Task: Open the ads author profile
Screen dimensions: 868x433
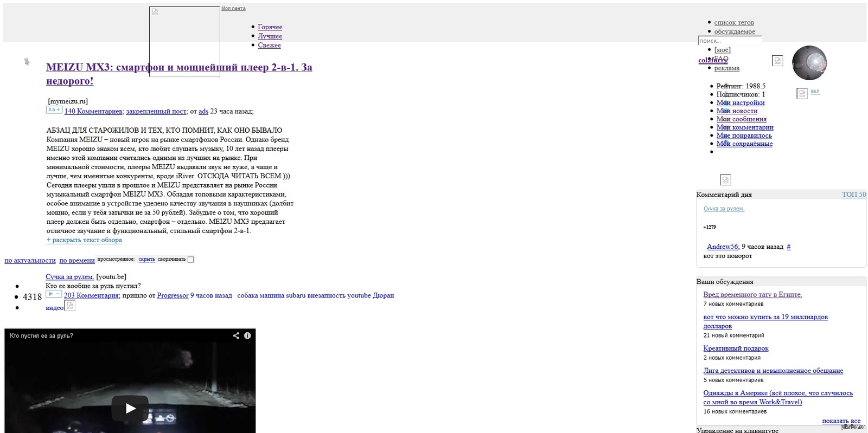Action: point(203,111)
